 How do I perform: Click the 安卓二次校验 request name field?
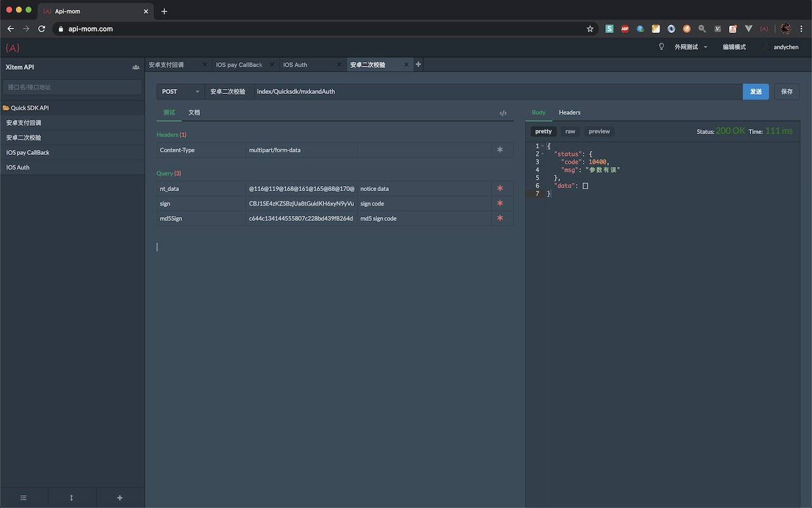(229, 91)
